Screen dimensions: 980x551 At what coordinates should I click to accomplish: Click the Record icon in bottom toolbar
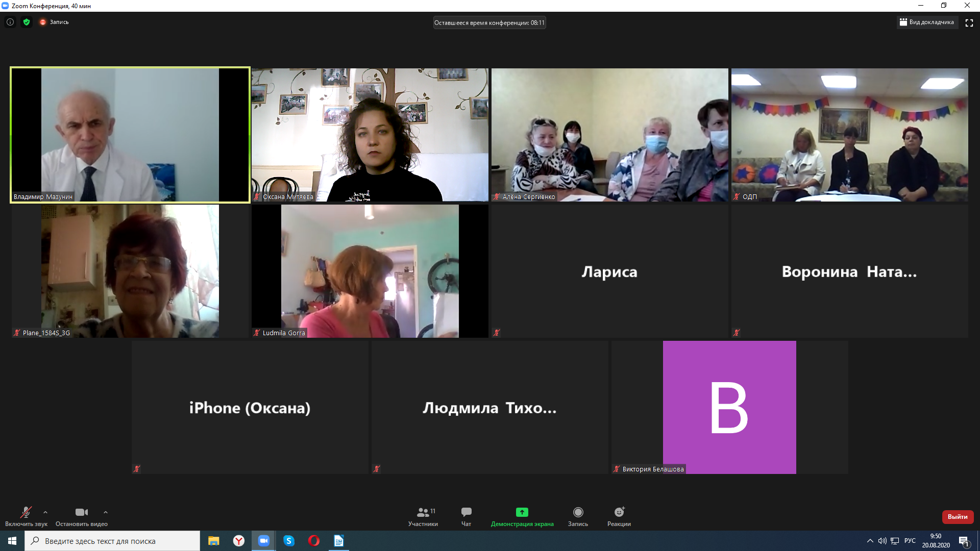(x=578, y=512)
